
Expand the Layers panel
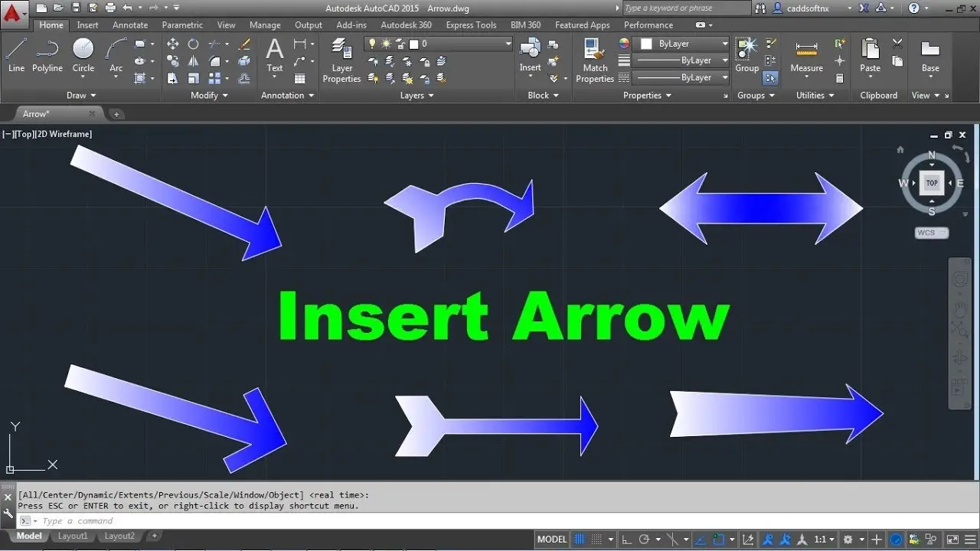coord(417,96)
